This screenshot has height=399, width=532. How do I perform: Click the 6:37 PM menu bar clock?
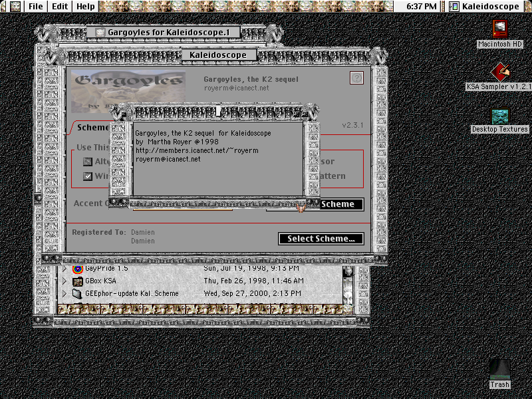[x=422, y=6]
